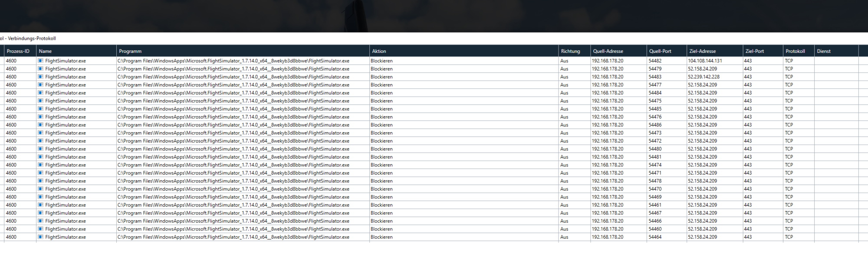This screenshot has height=260, width=868.
Task: Click FlightSimulator icon in source port 54482 row
Action: [40, 61]
